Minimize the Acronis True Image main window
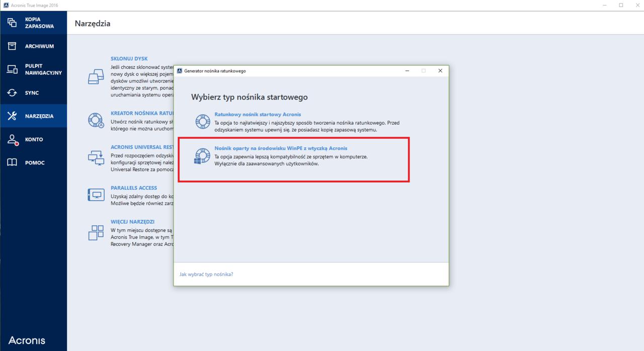 pyautogui.click(x=605, y=5)
